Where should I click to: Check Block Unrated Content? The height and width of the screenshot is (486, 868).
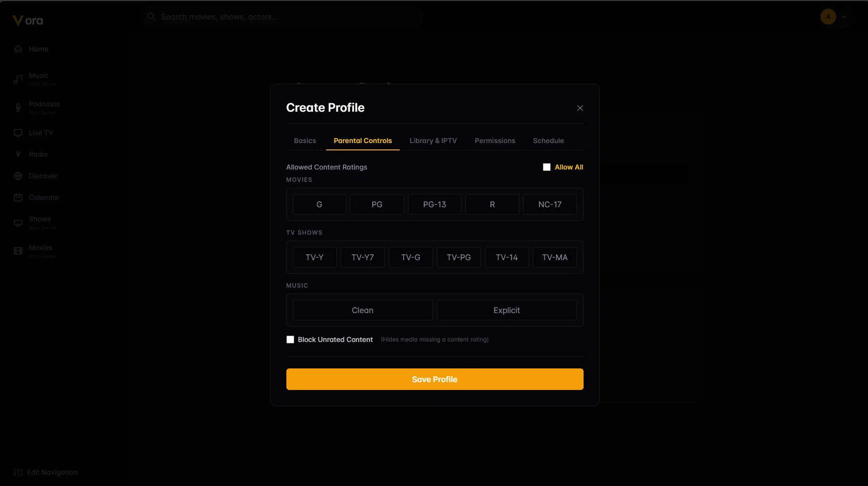point(290,340)
